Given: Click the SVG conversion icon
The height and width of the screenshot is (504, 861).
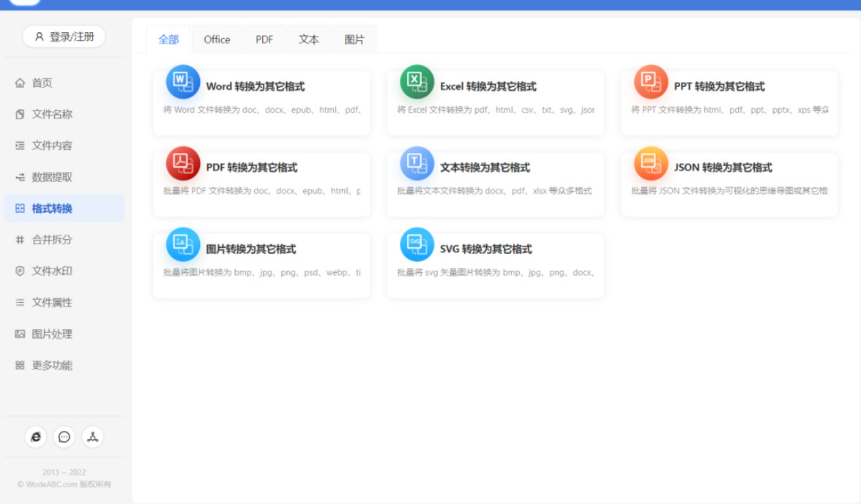Looking at the screenshot, I should tap(417, 244).
